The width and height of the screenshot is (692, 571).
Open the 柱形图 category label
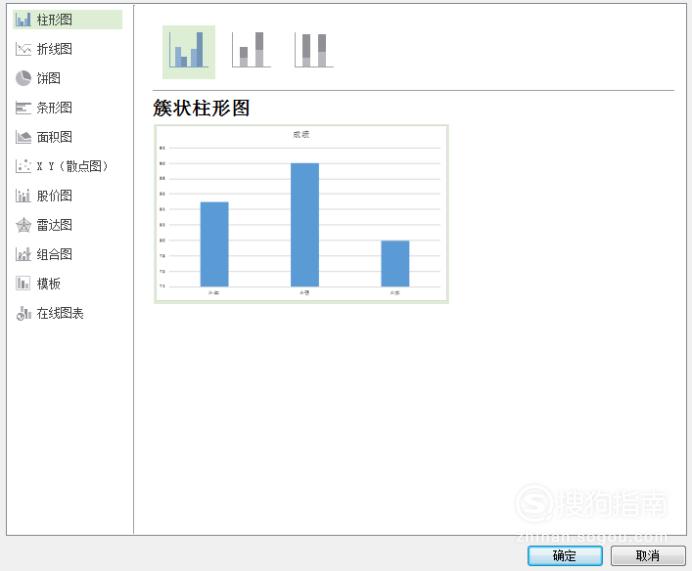(54, 20)
